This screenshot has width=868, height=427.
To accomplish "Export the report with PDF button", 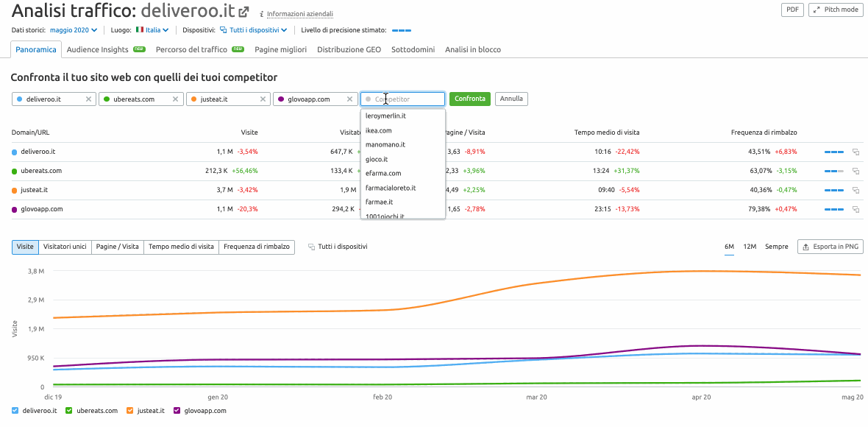I will coord(792,10).
